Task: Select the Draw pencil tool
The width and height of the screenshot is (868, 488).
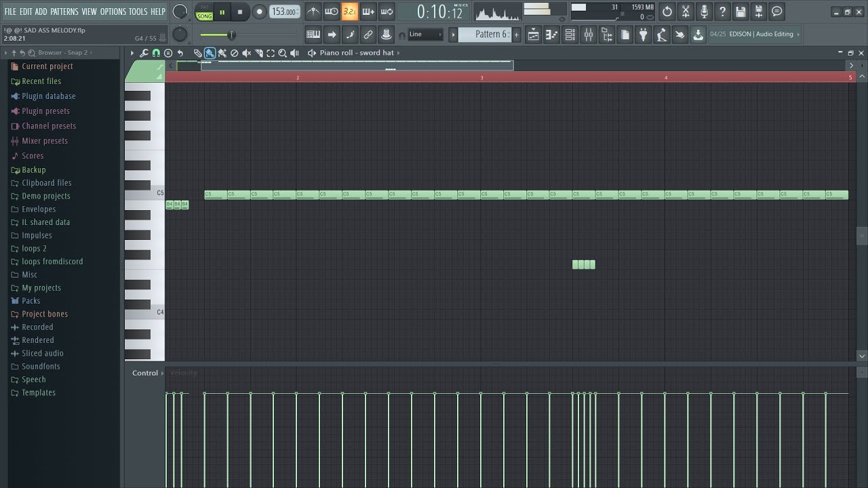Action: (198, 53)
